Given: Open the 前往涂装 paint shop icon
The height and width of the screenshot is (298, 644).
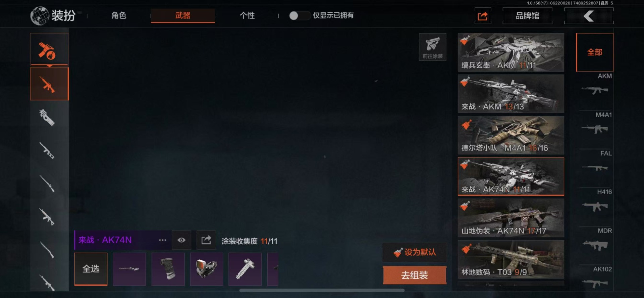Looking at the screenshot, I should coord(432,47).
